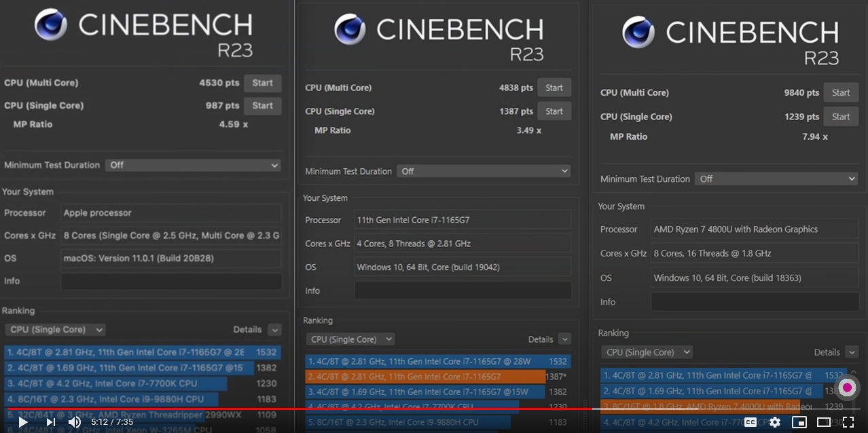Click the channel watermark circle icon
This screenshot has width=868, height=433.
click(x=847, y=388)
